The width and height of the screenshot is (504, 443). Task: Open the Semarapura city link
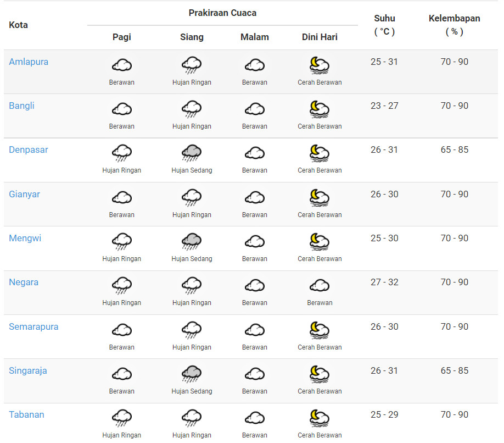click(33, 326)
